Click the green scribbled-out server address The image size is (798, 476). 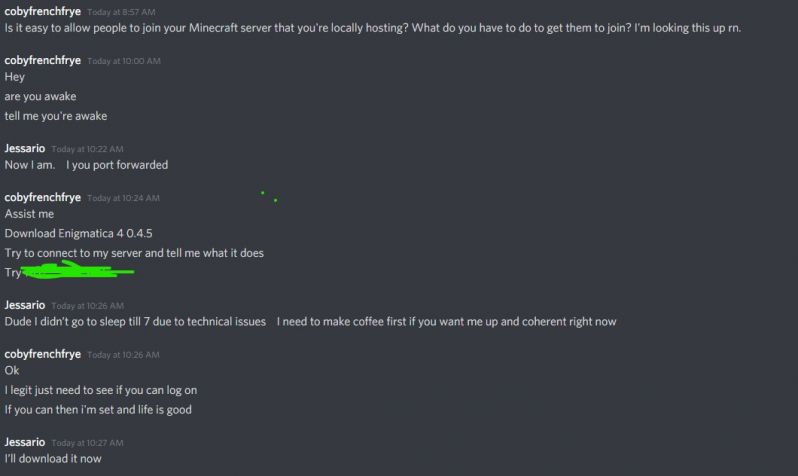(x=78, y=271)
